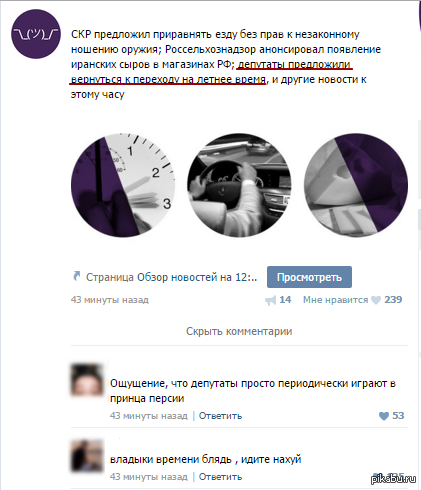Open first commenter's blurred avatar

87,380
